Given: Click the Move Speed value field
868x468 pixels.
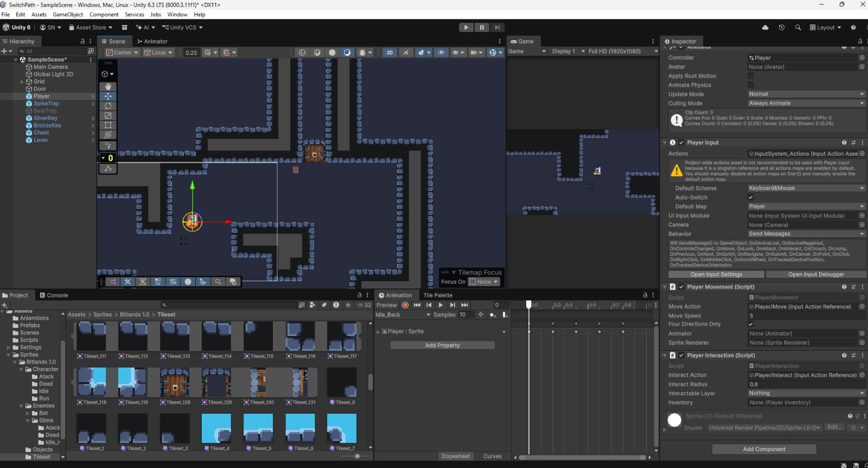Looking at the screenshot, I should click(x=806, y=316).
